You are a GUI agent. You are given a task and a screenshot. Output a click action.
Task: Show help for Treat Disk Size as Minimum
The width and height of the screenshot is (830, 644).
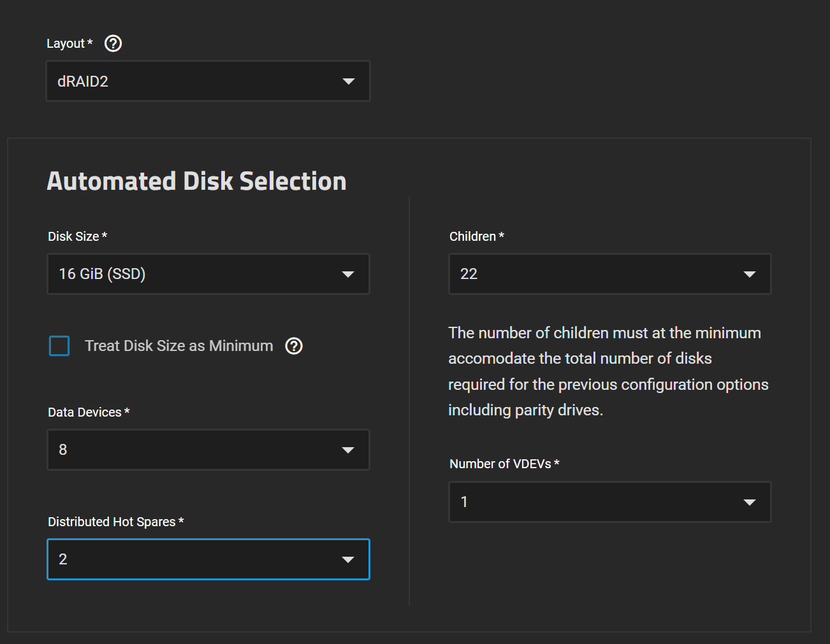(294, 346)
